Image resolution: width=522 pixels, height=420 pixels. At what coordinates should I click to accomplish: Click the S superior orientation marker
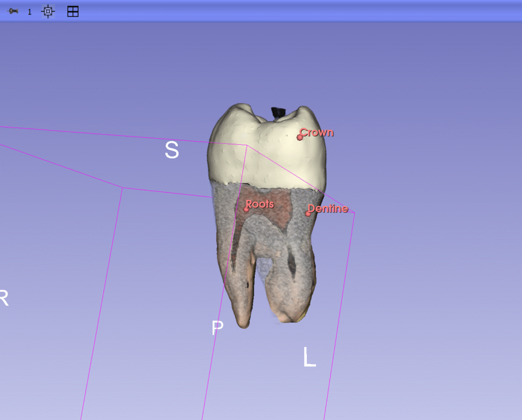click(x=172, y=150)
